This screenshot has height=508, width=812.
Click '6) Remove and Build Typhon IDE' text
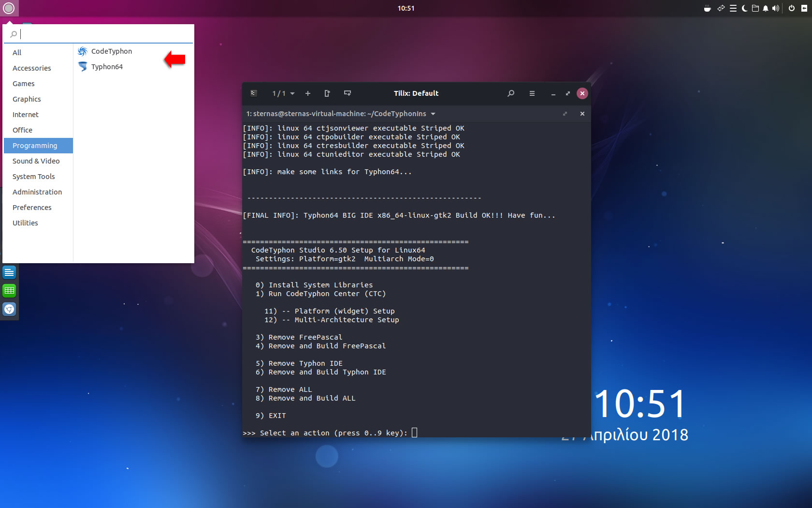click(320, 372)
